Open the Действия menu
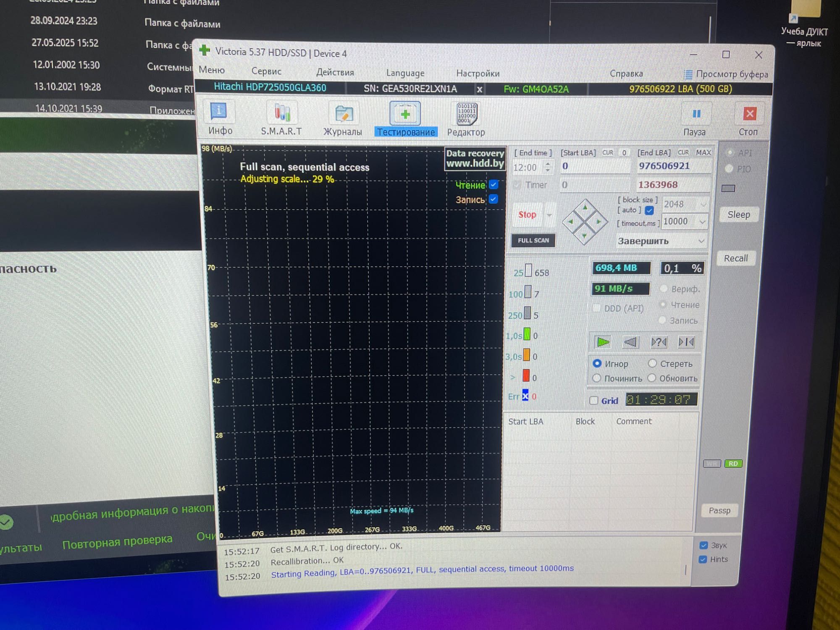The width and height of the screenshot is (840, 630). point(335,72)
